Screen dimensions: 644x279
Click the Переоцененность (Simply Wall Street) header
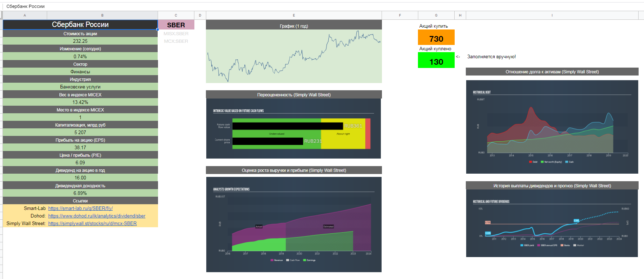(294, 95)
